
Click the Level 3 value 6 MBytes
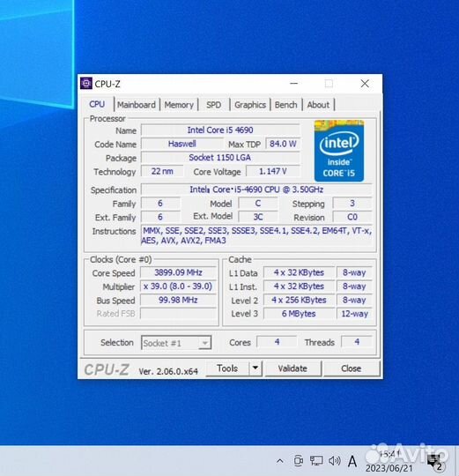pyautogui.click(x=299, y=314)
